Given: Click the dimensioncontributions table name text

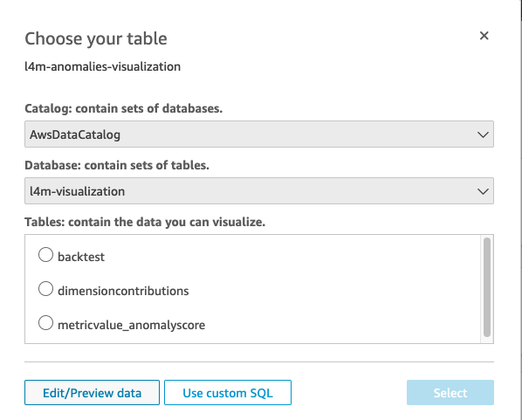Looking at the screenshot, I should 123,291.
